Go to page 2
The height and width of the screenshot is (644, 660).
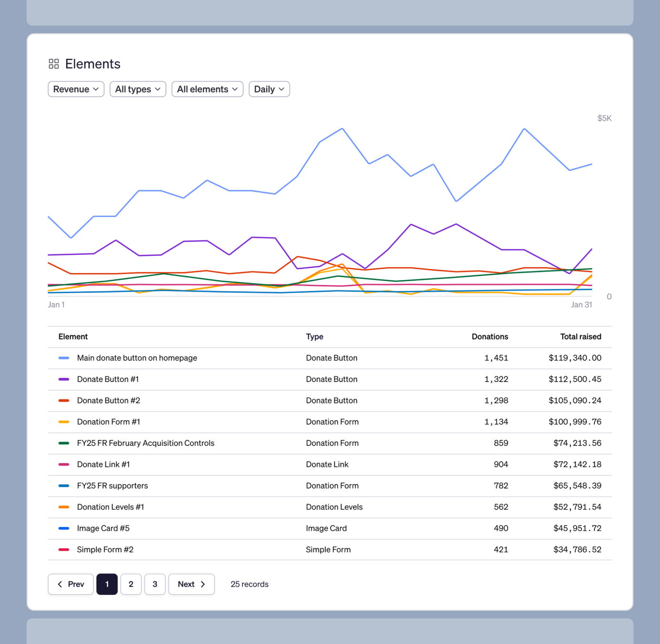point(131,584)
